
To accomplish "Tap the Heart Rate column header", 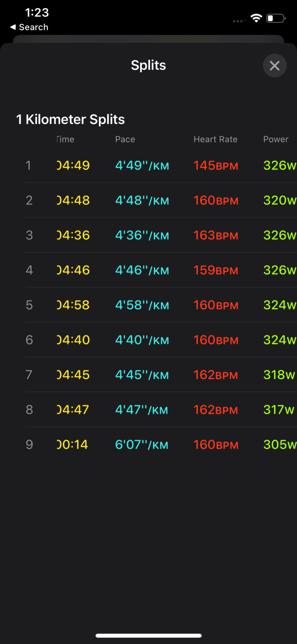I will click(215, 139).
